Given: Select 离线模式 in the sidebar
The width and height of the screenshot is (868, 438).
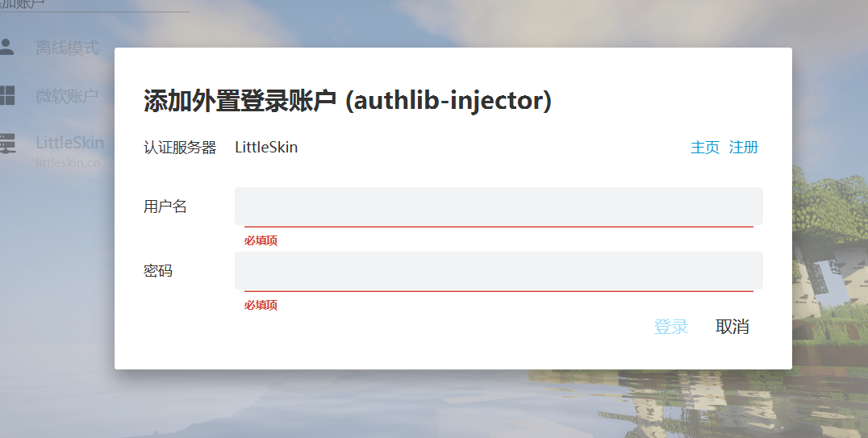Looking at the screenshot, I should point(67,48).
